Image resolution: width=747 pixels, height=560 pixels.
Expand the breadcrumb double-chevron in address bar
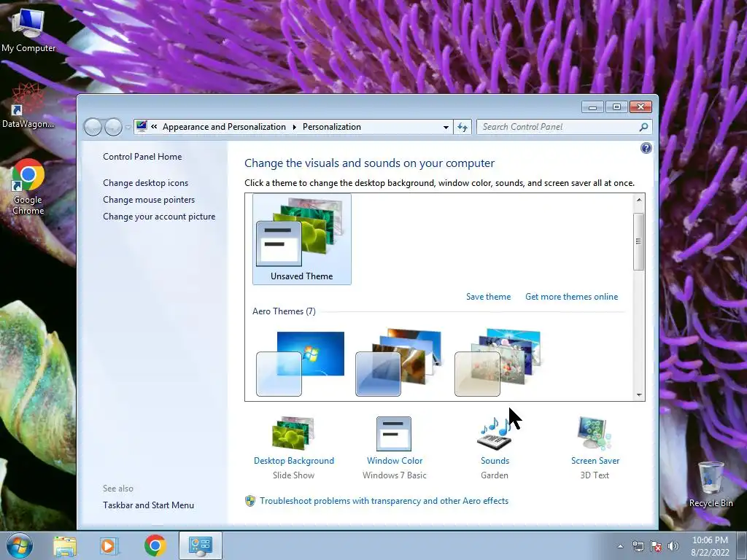pos(154,127)
